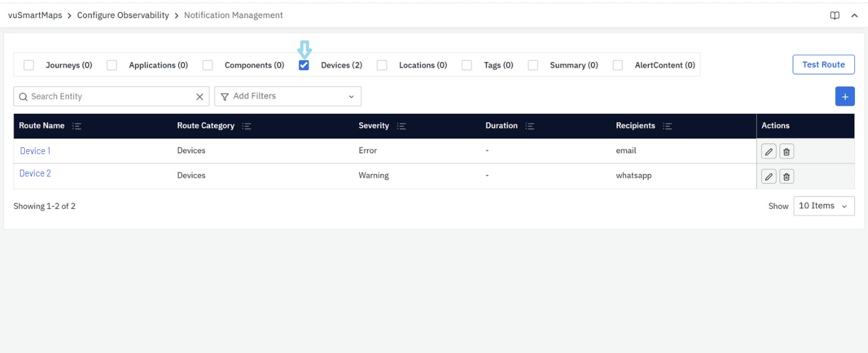The image size is (868, 353).
Task: Click the delete trash icon for Device 1
Action: click(x=787, y=152)
